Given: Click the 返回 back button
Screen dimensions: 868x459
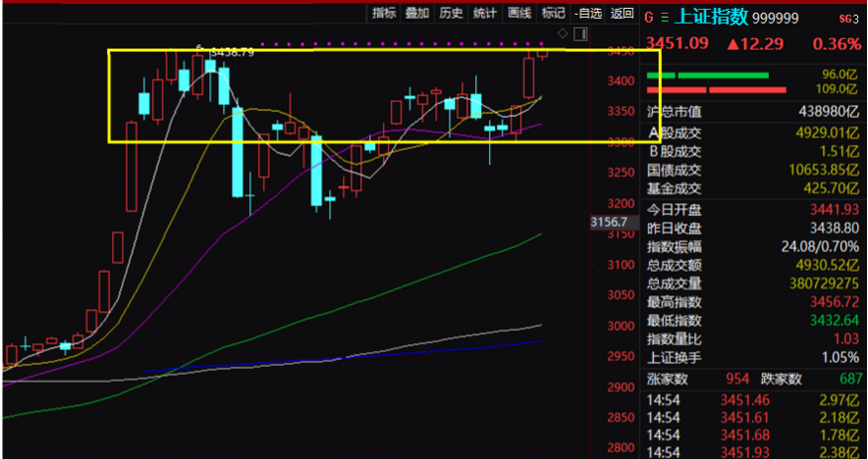Looking at the screenshot, I should (x=622, y=13).
